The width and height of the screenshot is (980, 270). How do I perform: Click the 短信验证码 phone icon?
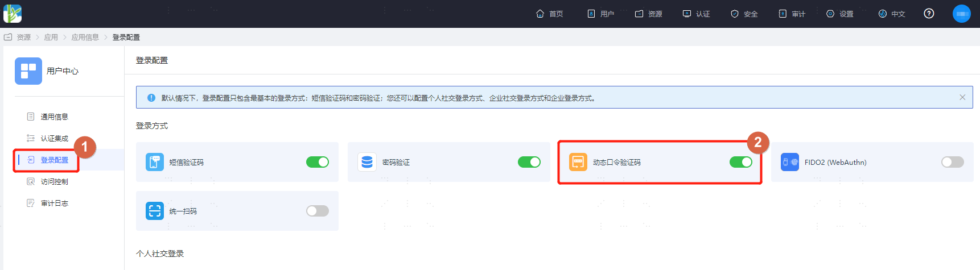point(155,162)
